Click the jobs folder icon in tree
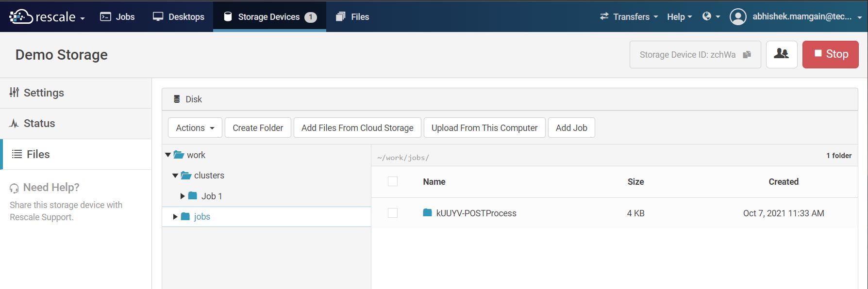This screenshot has height=289, width=868. (185, 216)
